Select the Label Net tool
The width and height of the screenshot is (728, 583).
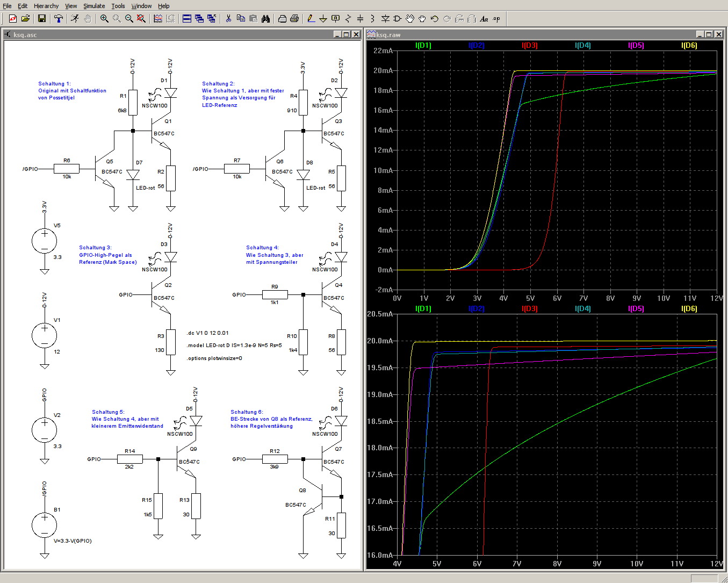coord(336,19)
